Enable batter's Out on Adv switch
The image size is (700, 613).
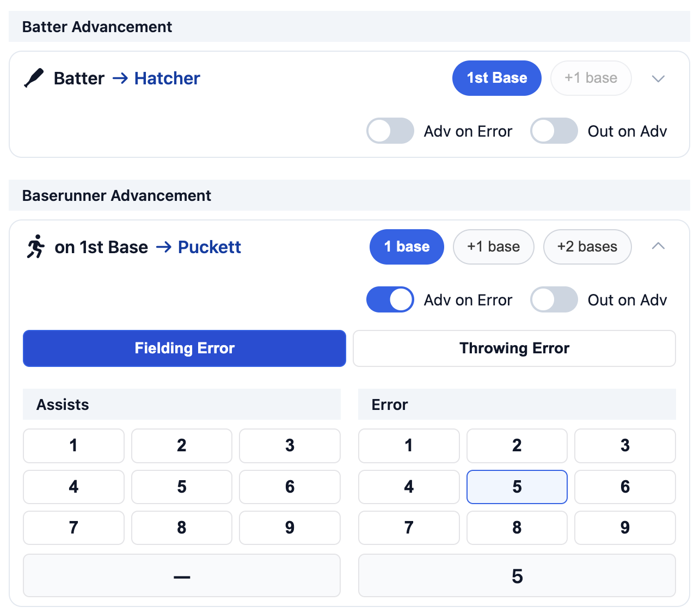click(554, 131)
